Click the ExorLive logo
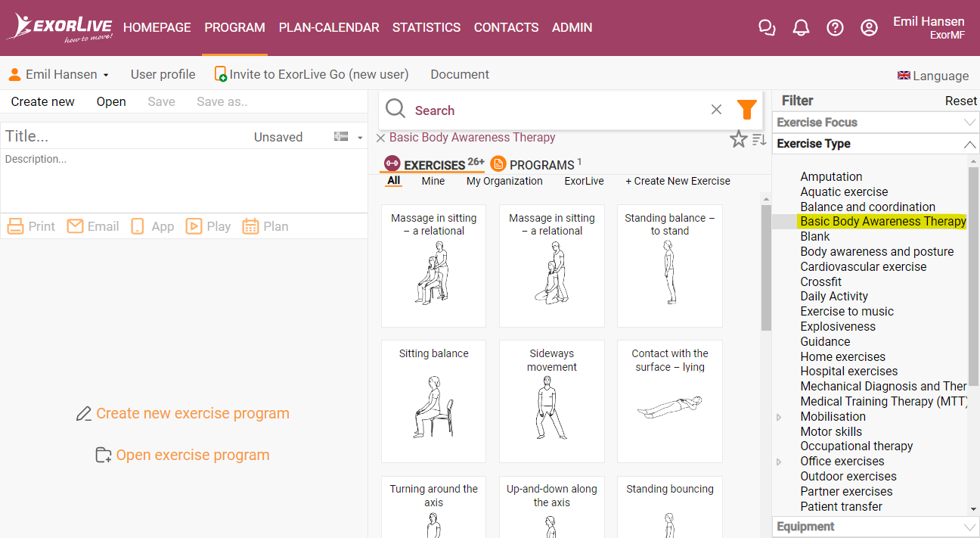The height and width of the screenshot is (538, 980). (x=59, y=27)
